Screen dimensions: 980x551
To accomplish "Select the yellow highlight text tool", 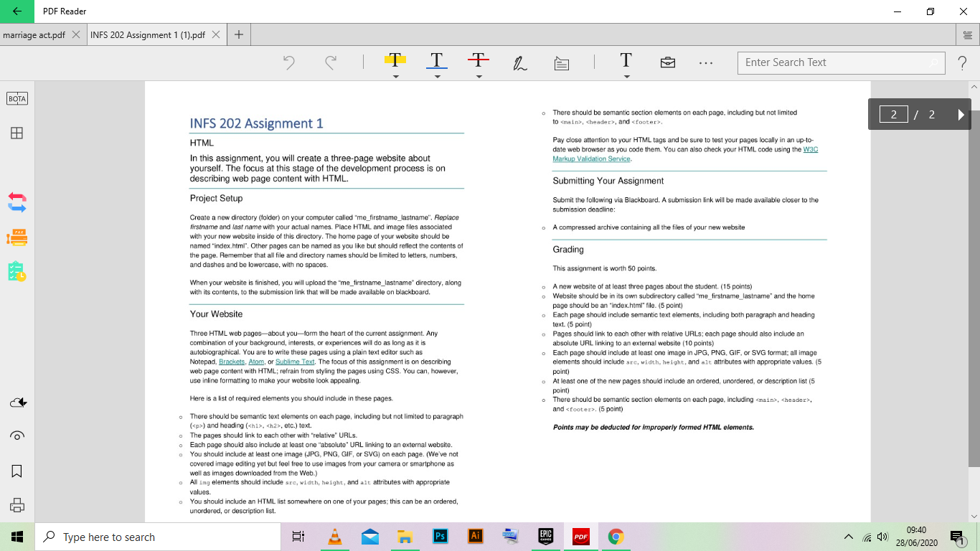I will pos(395,60).
